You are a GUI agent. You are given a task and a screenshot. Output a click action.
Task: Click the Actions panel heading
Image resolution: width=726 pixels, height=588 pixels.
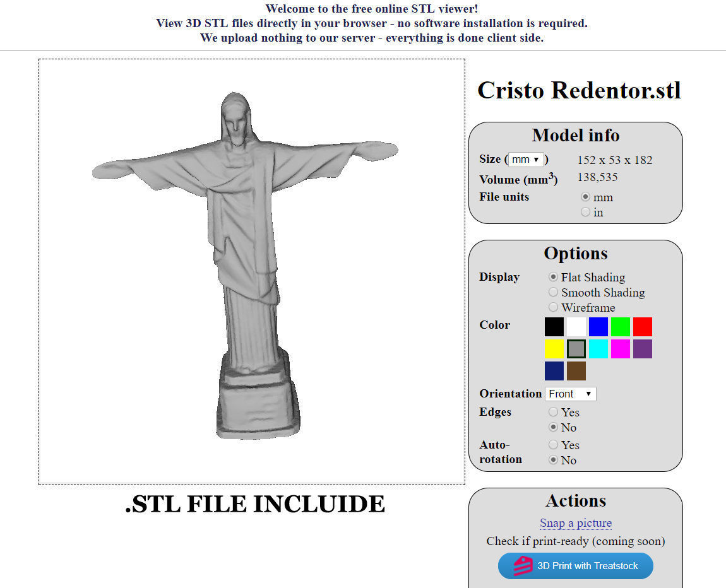(x=576, y=500)
